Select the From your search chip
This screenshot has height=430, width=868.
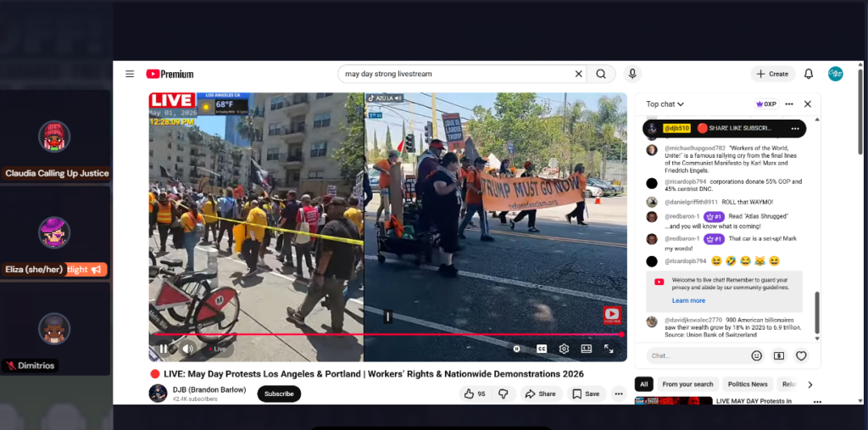(687, 384)
